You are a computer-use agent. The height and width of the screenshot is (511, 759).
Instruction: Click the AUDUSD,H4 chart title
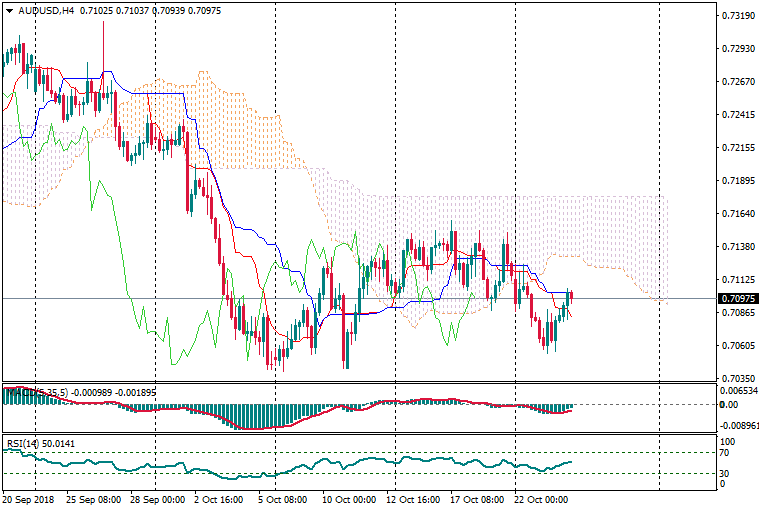[x=45, y=11]
